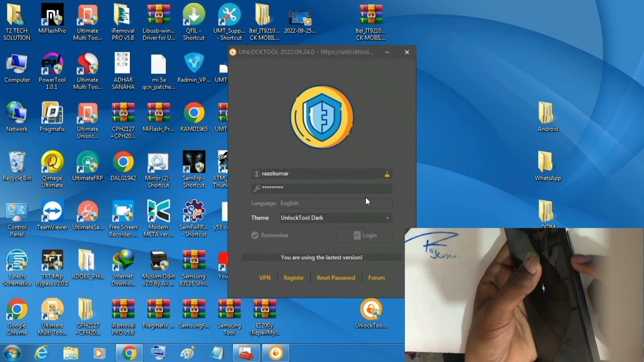Click the Login button
The width and height of the screenshot is (644, 362).
tap(364, 235)
